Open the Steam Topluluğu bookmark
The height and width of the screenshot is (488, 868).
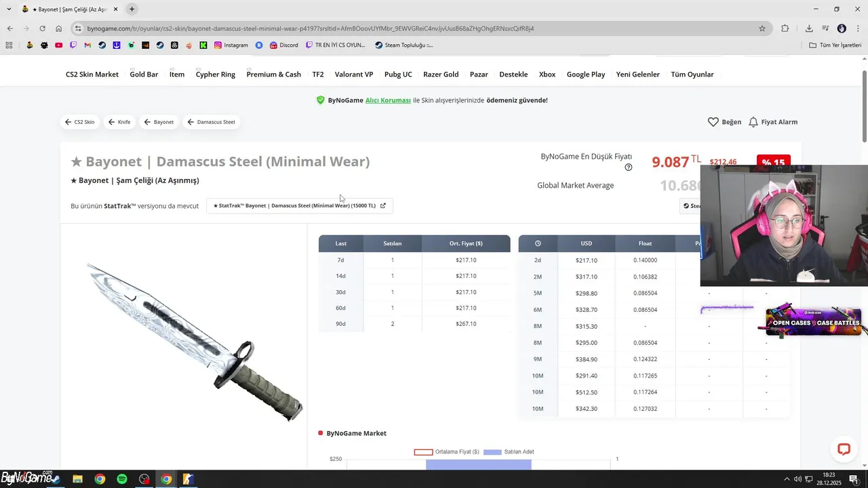click(403, 45)
